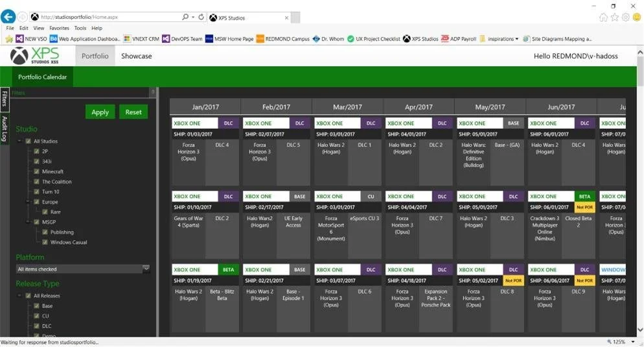Viewport: 644px width, 347px height.
Task: Toggle the All Releases checkbox
Action: click(29, 296)
